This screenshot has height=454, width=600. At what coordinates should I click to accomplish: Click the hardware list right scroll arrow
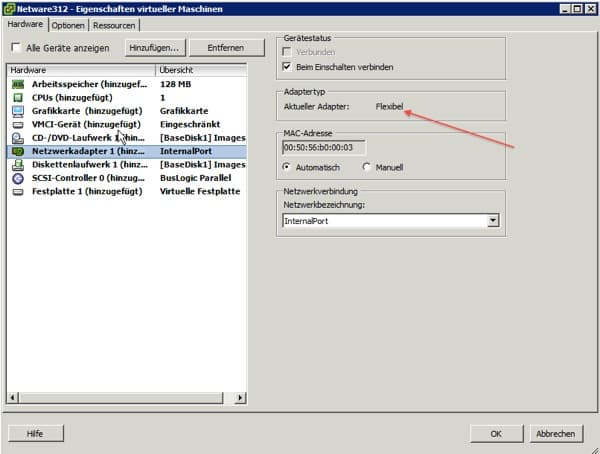[x=240, y=398]
